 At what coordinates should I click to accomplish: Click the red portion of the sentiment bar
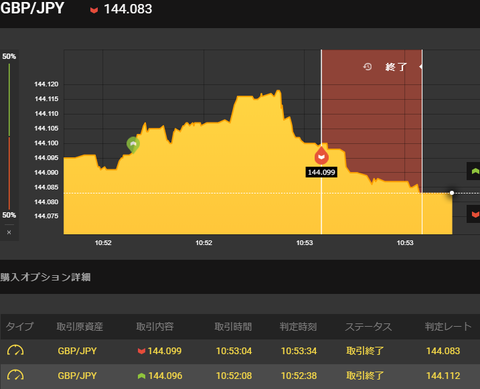point(9,173)
